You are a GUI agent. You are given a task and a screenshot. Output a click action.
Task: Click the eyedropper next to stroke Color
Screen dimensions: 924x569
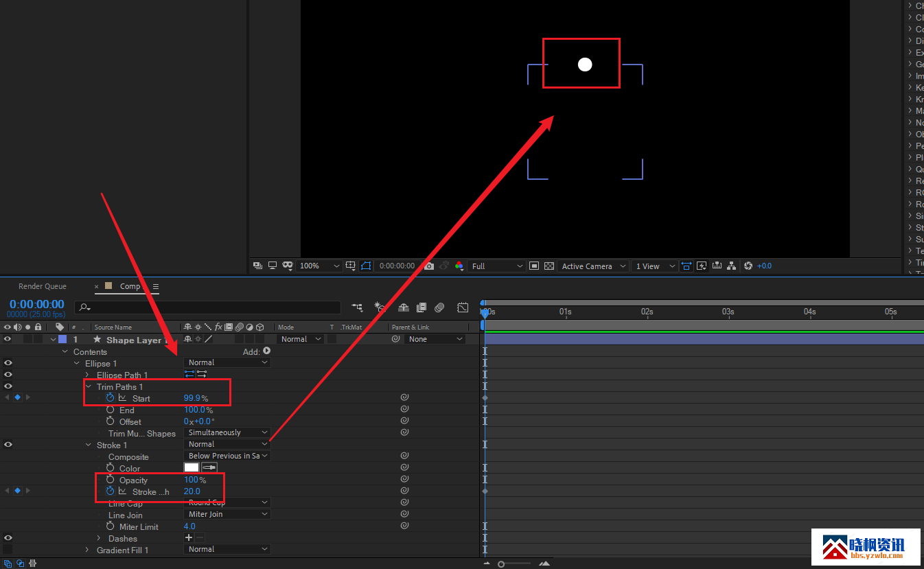[x=209, y=467]
